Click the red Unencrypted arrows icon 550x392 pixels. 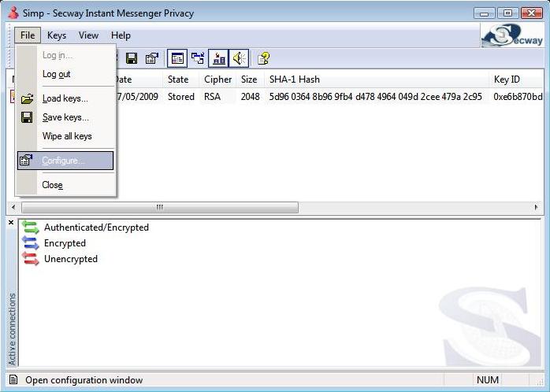point(31,259)
